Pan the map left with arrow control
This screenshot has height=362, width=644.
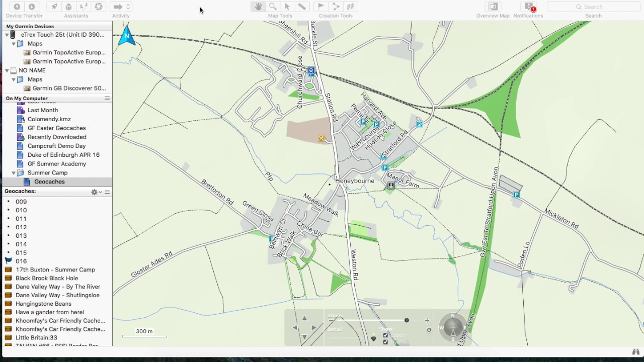295,328
